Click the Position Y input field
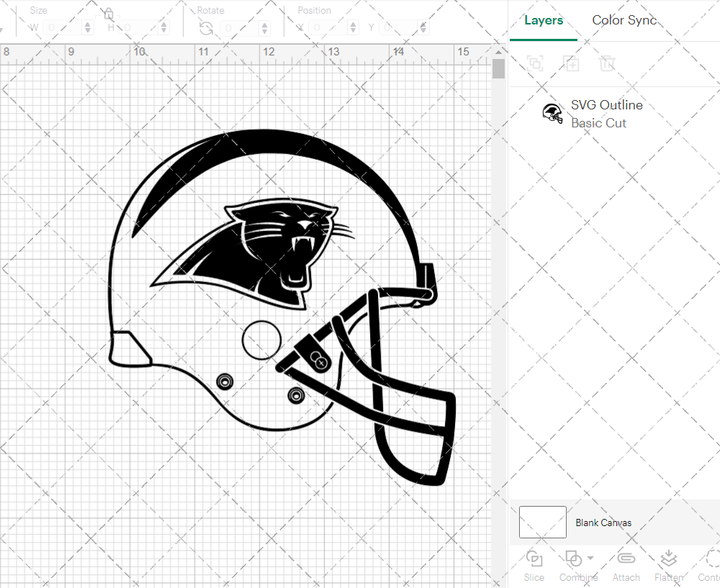This screenshot has width=720, height=588. click(399, 27)
